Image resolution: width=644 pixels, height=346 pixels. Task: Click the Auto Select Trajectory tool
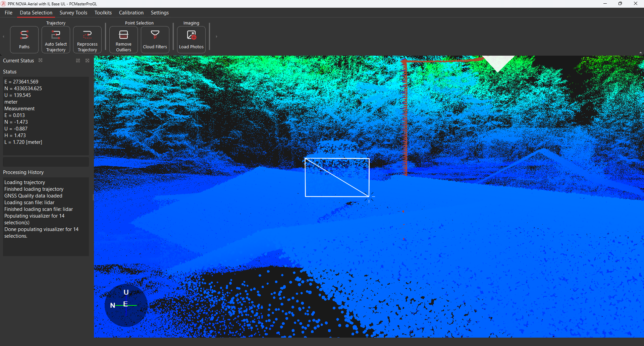click(x=56, y=40)
